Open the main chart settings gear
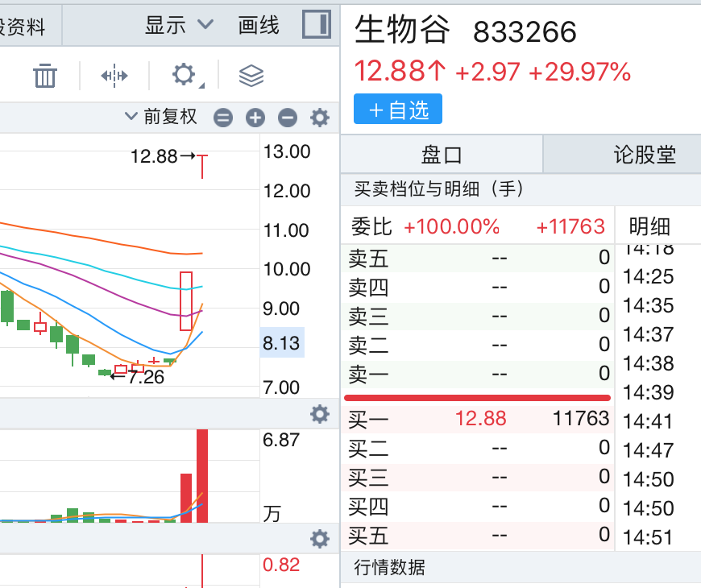The height and width of the screenshot is (588, 701). [320, 118]
